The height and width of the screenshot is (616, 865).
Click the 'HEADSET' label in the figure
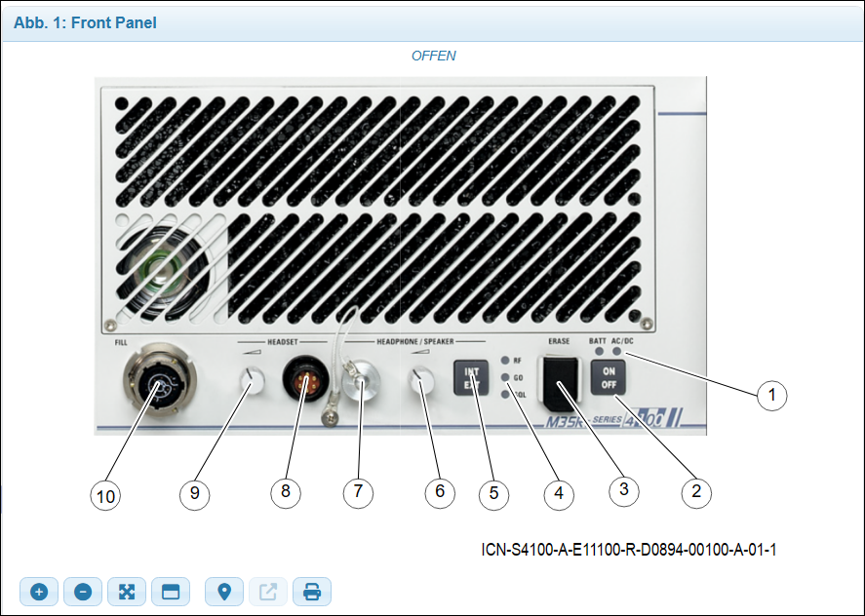pyautogui.click(x=283, y=342)
